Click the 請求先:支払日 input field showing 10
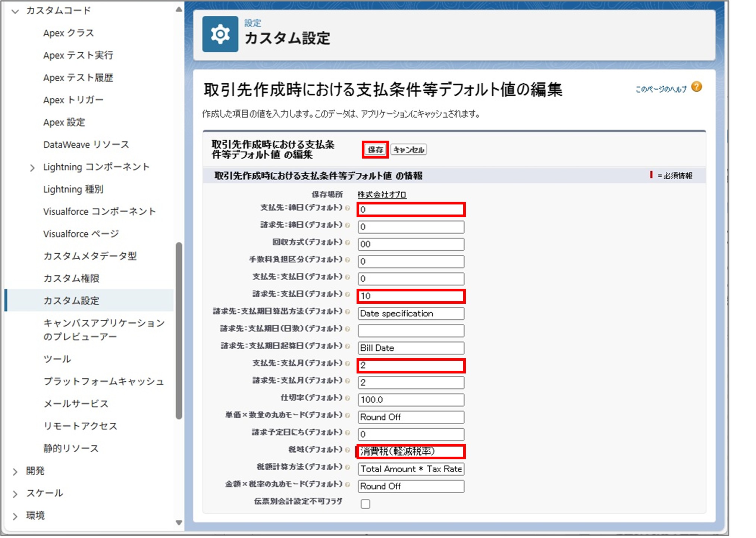Image resolution: width=756 pixels, height=538 pixels. click(x=410, y=296)
